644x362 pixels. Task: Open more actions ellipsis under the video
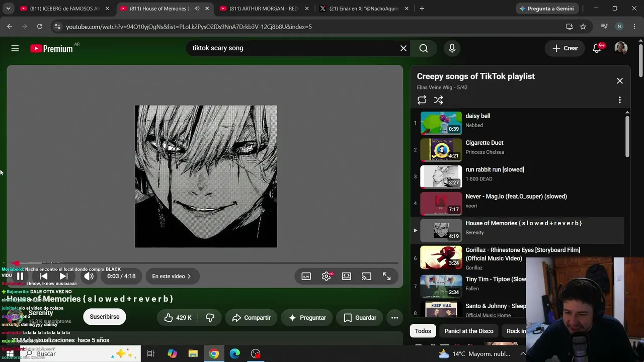coord(394,318)
